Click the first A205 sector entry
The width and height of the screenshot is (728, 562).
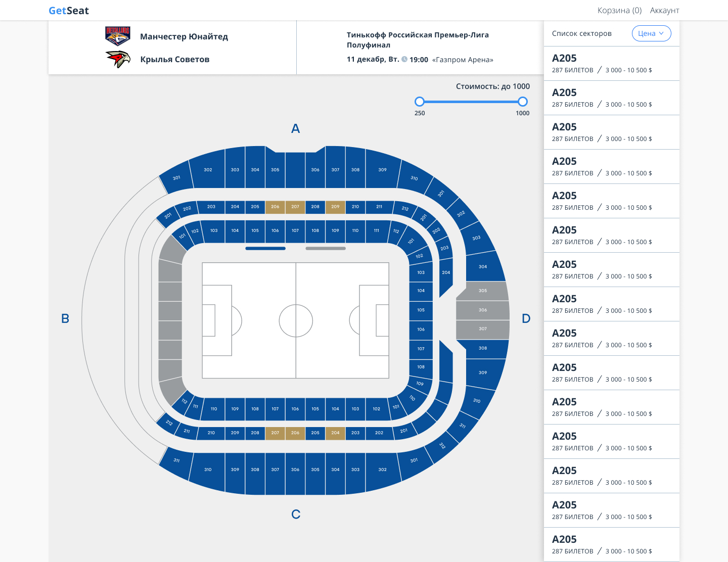coord(612,64)
